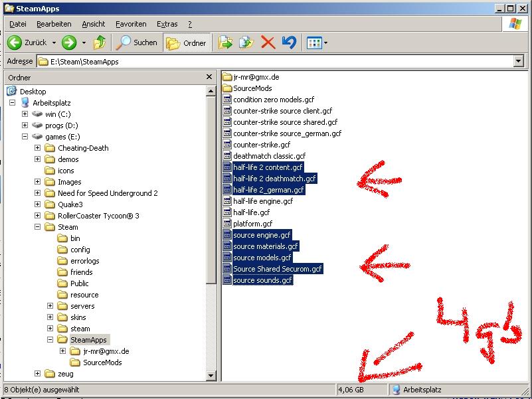532x399 pixels.
Task: Click folder tree scrollbar down arrow
Action: point(211,375)
